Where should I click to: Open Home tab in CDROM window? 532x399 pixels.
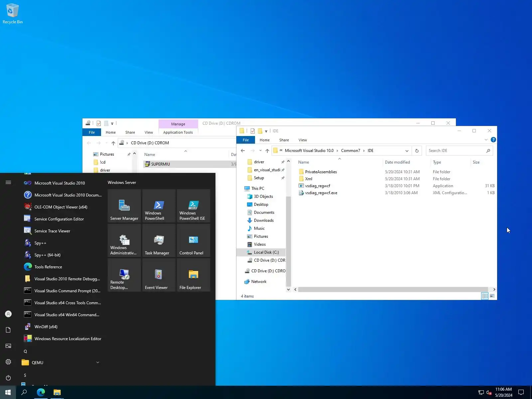111,132
